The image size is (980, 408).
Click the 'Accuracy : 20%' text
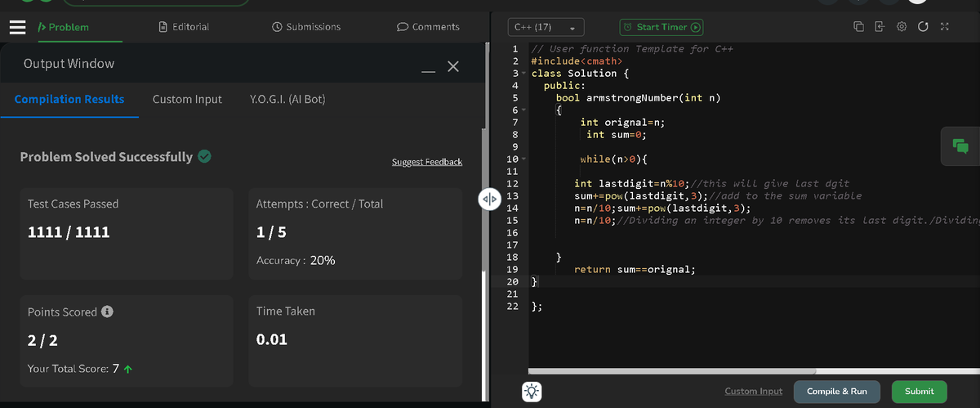(x=296, y=261)
